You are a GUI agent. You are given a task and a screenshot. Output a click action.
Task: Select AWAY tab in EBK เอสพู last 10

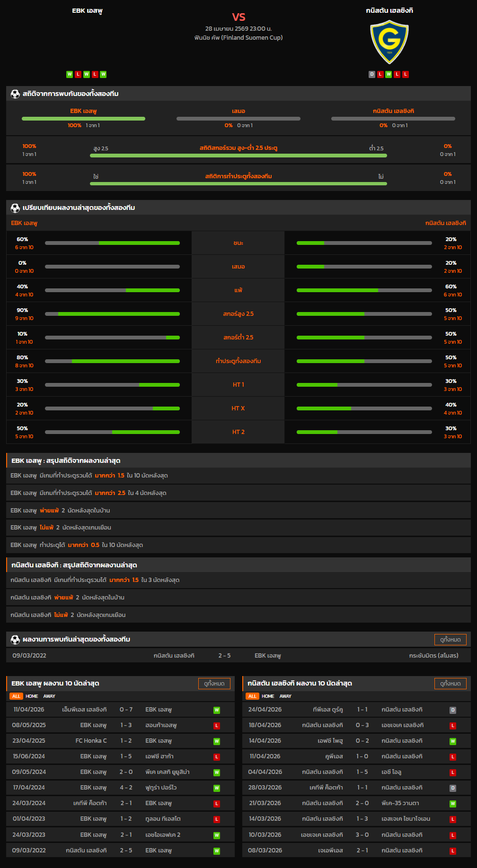pos(49,696)
